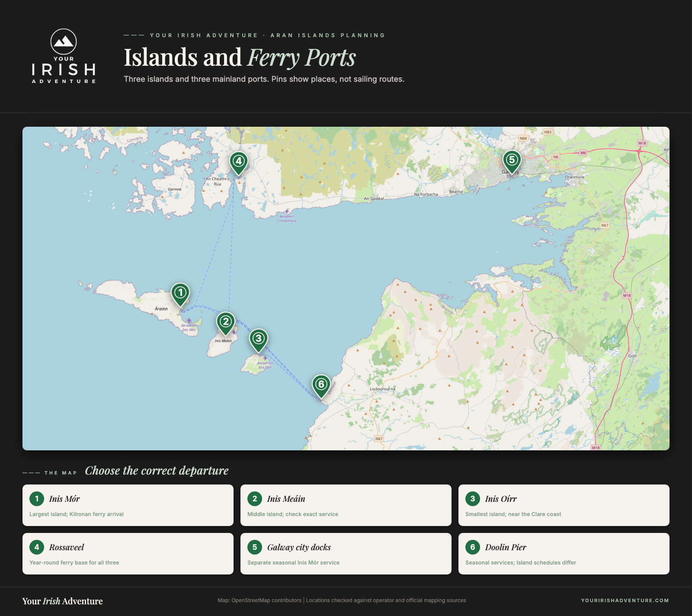The width and height of the screenshot is (692, 616).
Task: Click the Na Forbacha map label
Action: coord(426,194)
